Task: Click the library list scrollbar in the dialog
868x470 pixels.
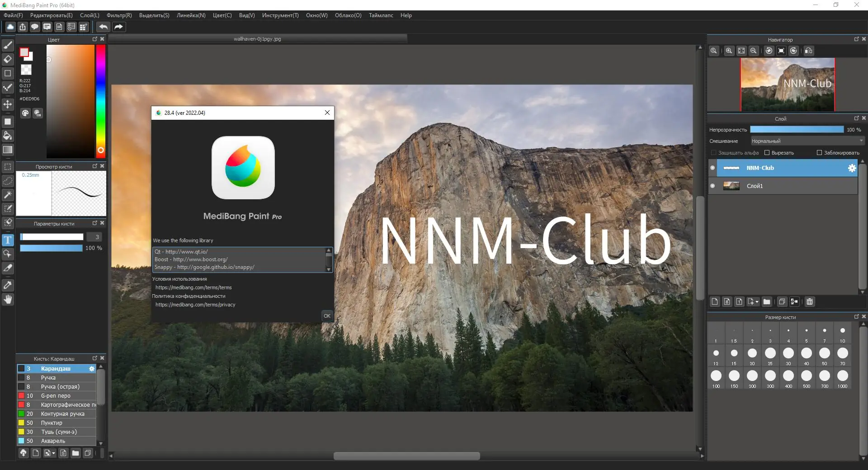Action: (329, 260)
